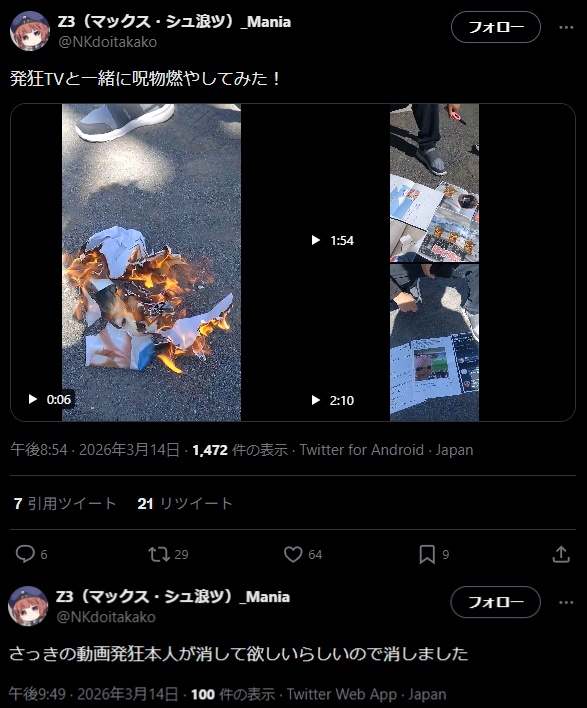Click the first tweet's profile avatar
587x708 pixels.
pos(30,31)
